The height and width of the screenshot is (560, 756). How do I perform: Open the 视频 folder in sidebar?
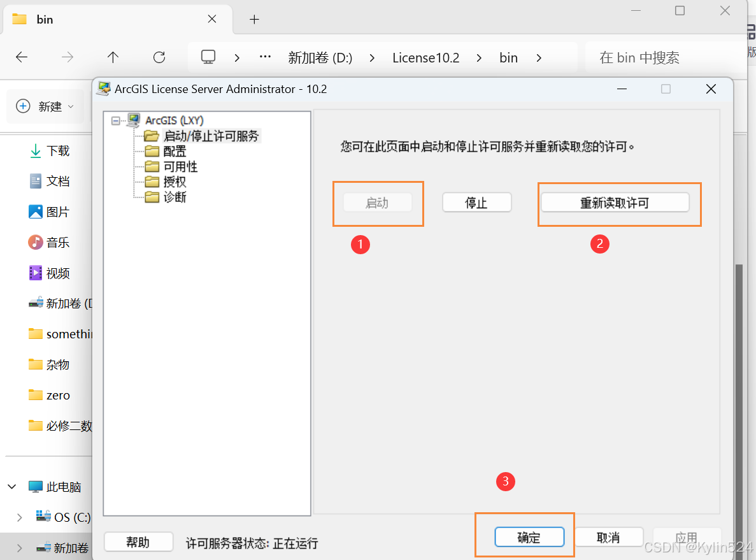[x=49, y=273]
